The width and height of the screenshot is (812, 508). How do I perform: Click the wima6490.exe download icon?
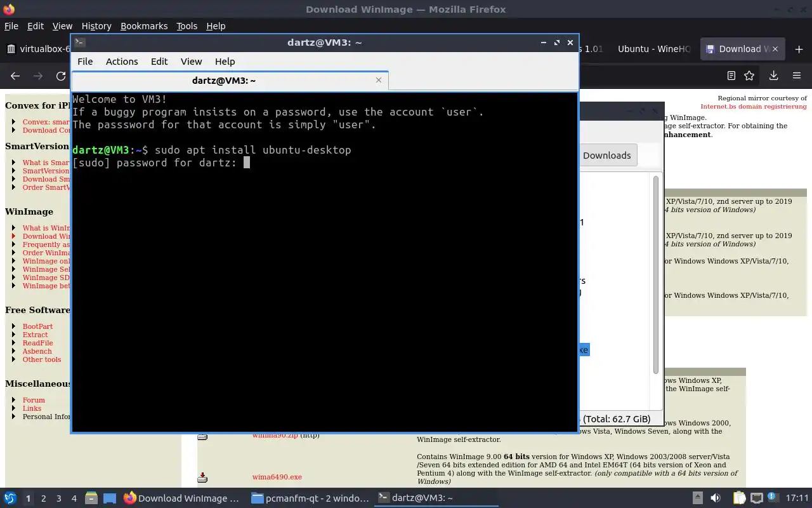[x=202, y=477]
